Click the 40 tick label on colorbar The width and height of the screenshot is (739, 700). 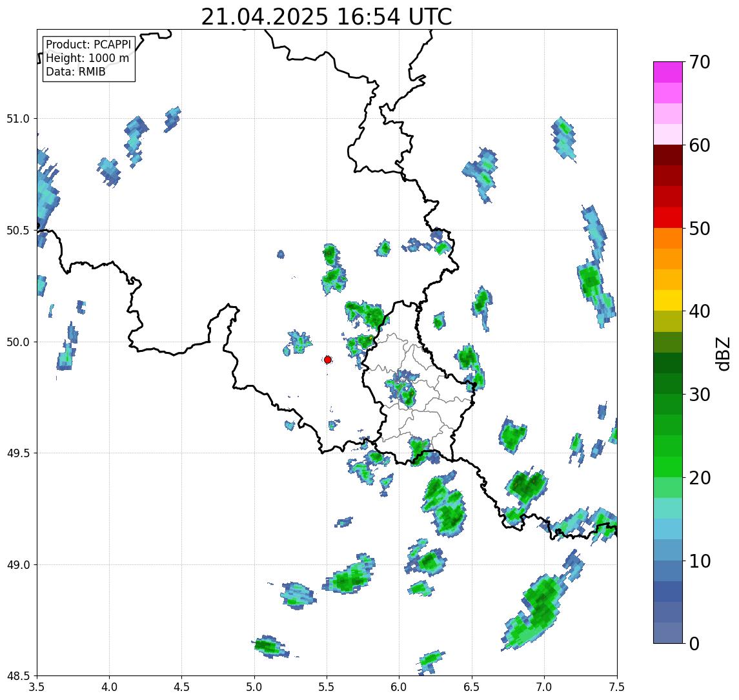[700, 311]
